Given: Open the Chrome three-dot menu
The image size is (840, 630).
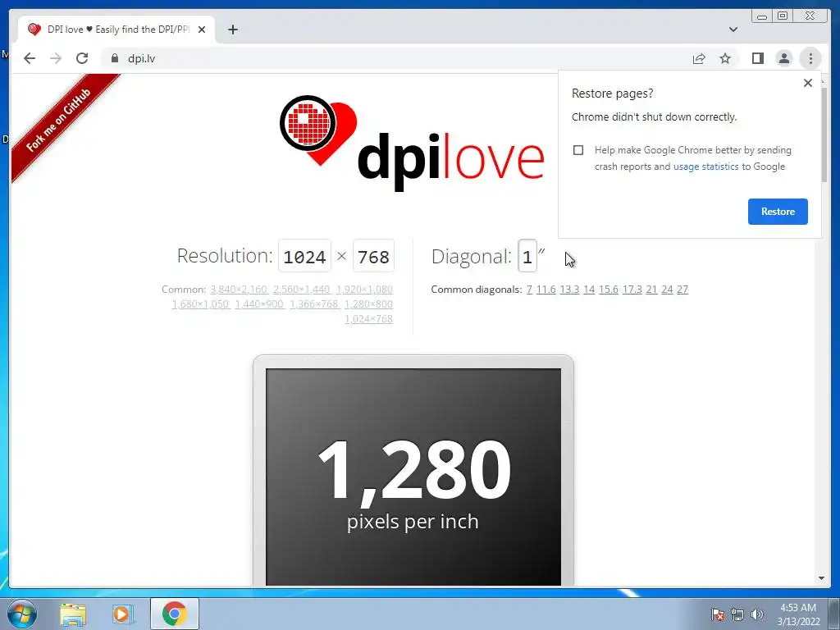Looking at the screenshot, I should click(x=810, y=58).
